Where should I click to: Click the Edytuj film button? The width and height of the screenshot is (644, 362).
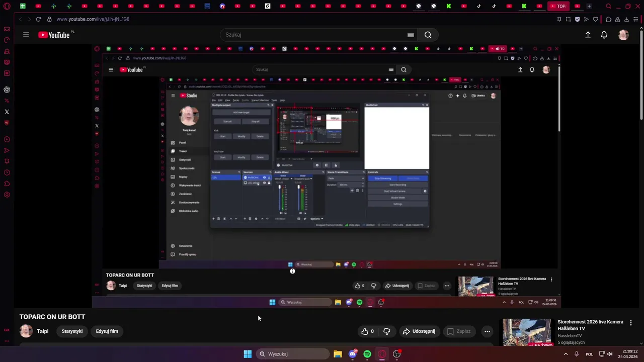pos(107,331)
